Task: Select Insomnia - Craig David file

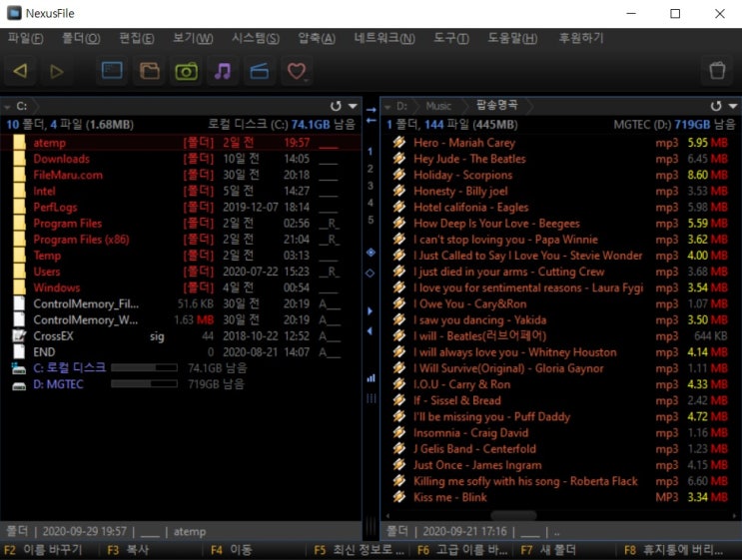Action: (559, 432)
